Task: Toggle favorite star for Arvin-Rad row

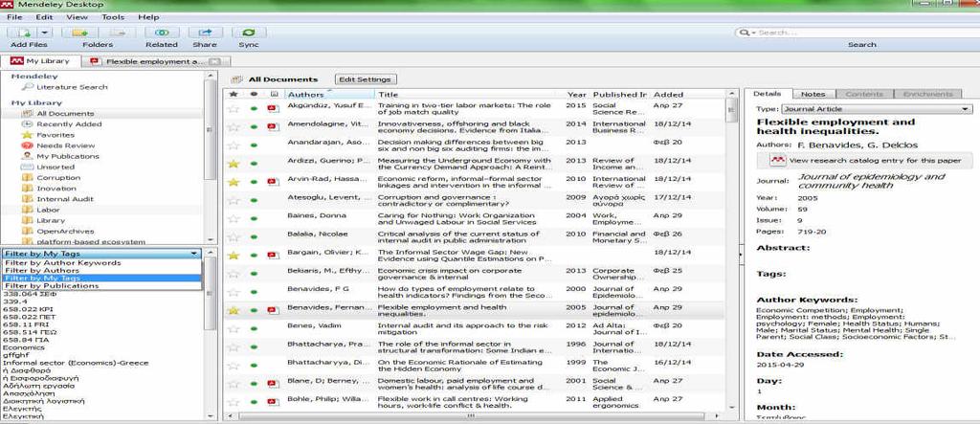Action: (234, 182)
